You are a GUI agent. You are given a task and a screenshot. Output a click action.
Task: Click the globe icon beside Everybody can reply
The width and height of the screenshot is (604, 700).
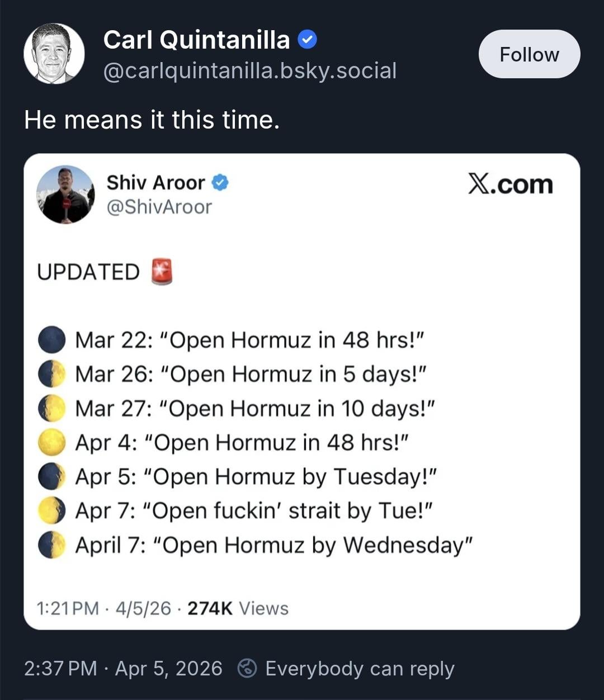coord(247,668)
